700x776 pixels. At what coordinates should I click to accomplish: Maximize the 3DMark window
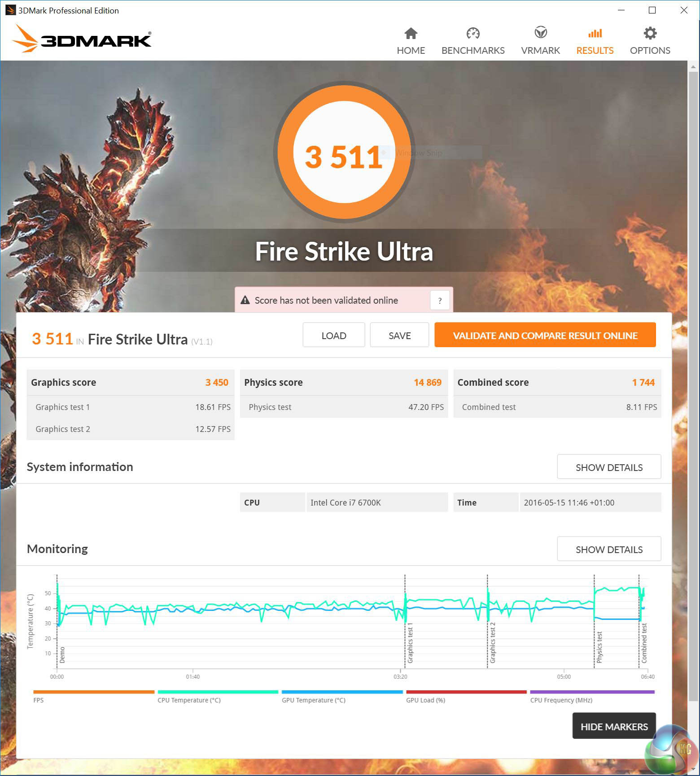(x=652, y=10)
